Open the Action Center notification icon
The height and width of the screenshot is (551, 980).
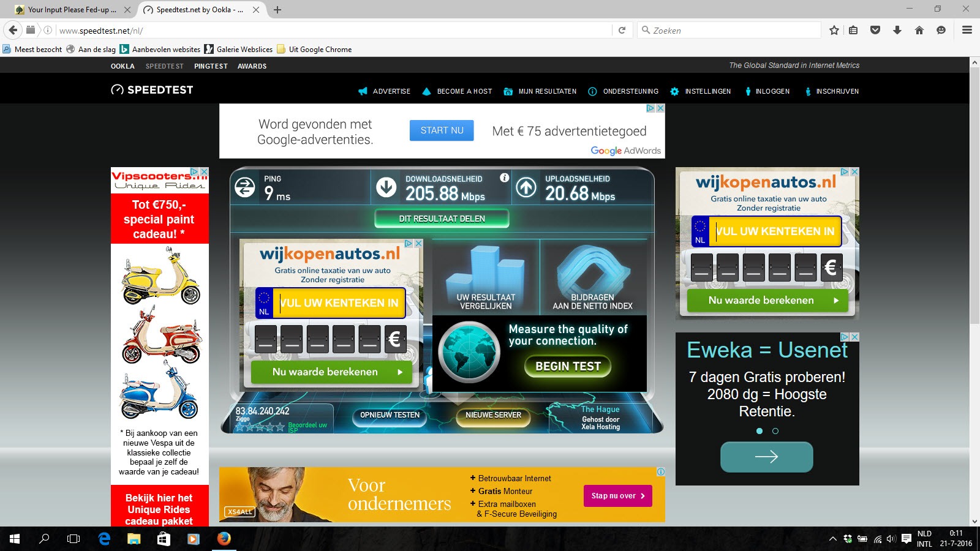pos(907,539)
